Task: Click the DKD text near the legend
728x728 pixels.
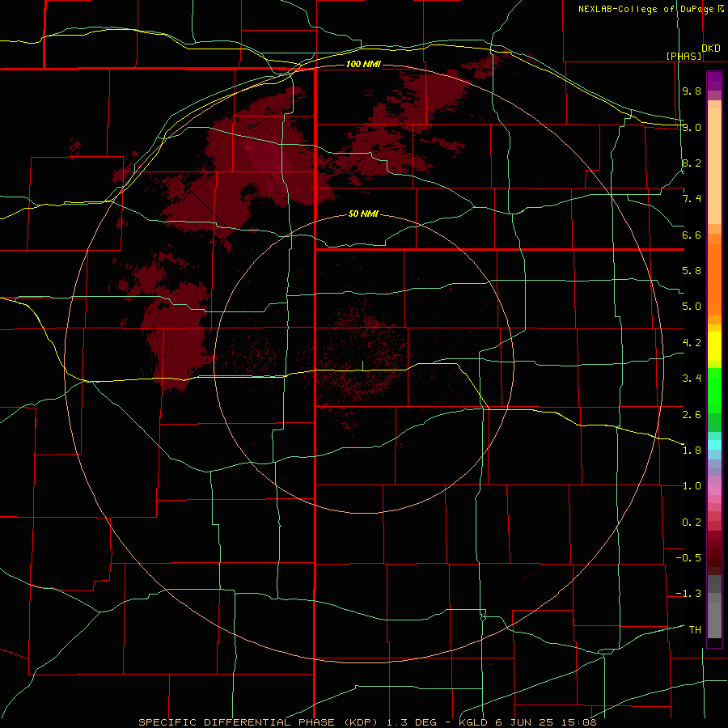Action: (711, 49)
